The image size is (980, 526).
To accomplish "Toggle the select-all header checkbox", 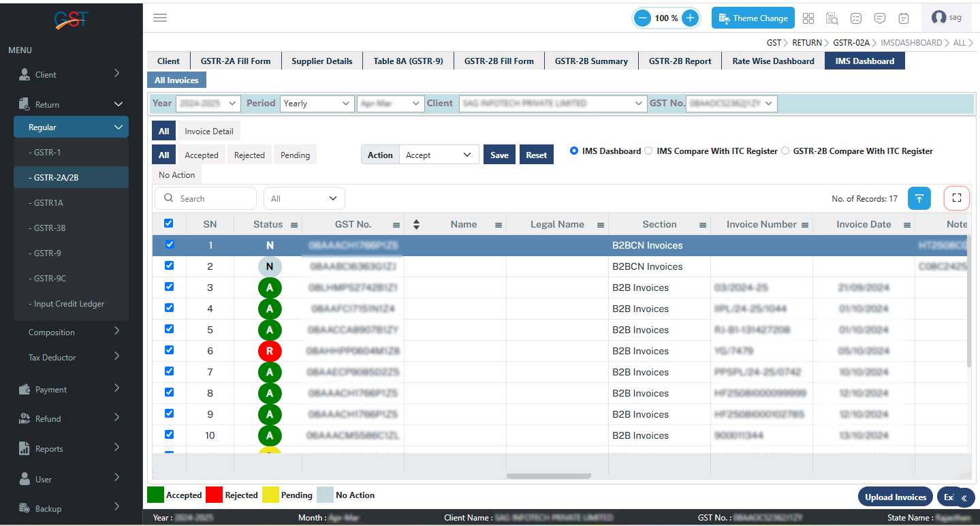I will point(170,223).
